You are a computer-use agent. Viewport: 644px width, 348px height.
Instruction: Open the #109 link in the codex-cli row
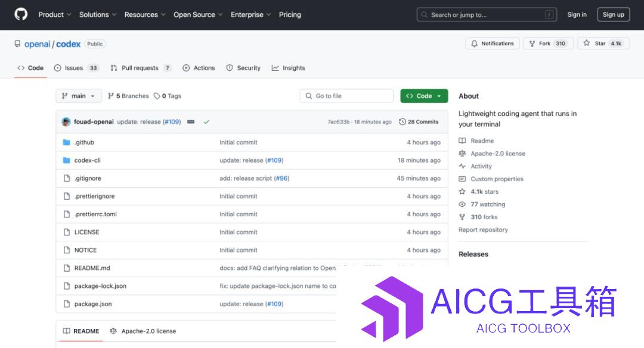274,160
